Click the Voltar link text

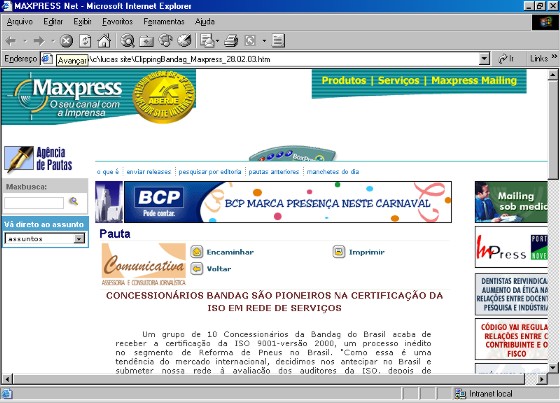219,268
